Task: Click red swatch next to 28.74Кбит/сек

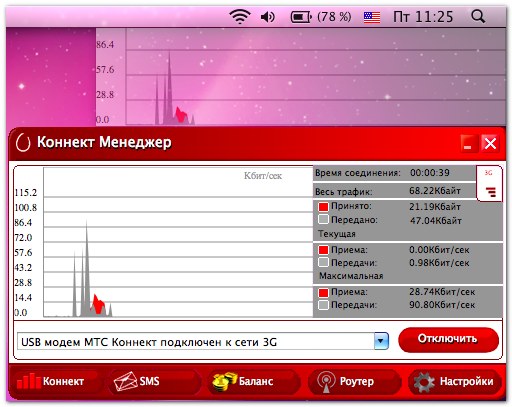Action: click(323, 292)
